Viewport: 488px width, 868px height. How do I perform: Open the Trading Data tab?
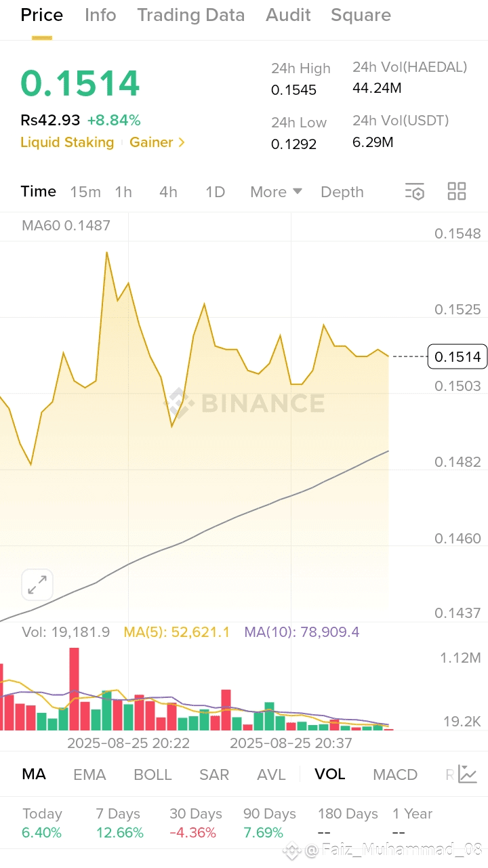[190, 15]
